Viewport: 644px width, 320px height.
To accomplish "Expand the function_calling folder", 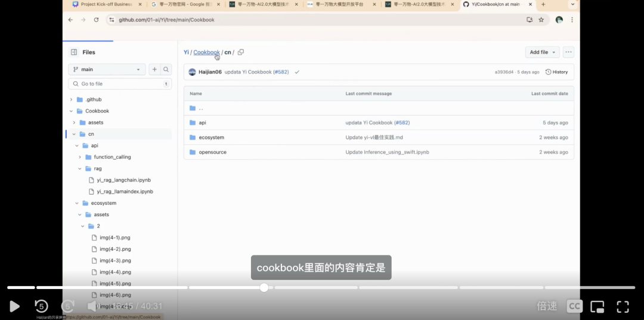I will coord(80,157).
